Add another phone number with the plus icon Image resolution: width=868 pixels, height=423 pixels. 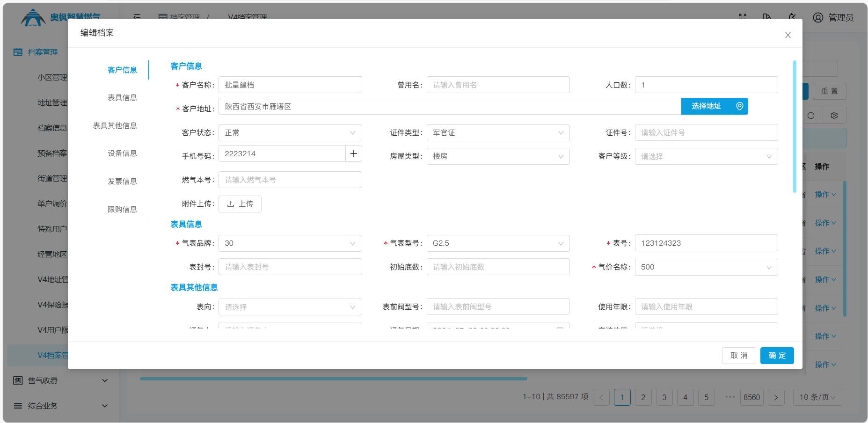coord(354,153)
